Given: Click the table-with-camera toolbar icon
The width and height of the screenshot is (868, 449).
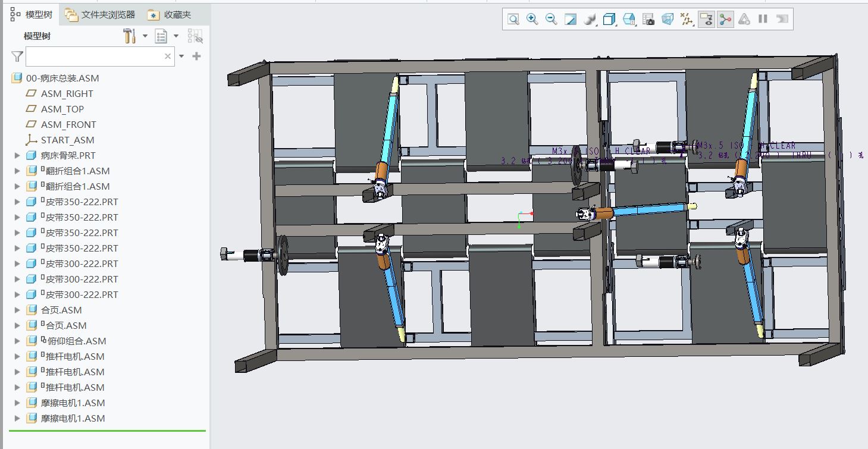Looking at the screenshot, I should (x=648, y=20).
